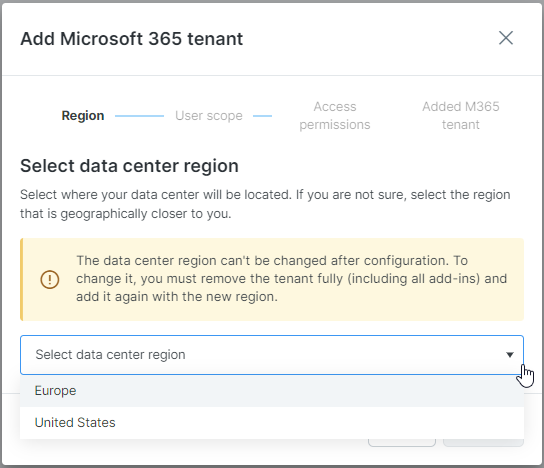Close the Add Microsoft 365 tenant dialog

tap(505, 38)
